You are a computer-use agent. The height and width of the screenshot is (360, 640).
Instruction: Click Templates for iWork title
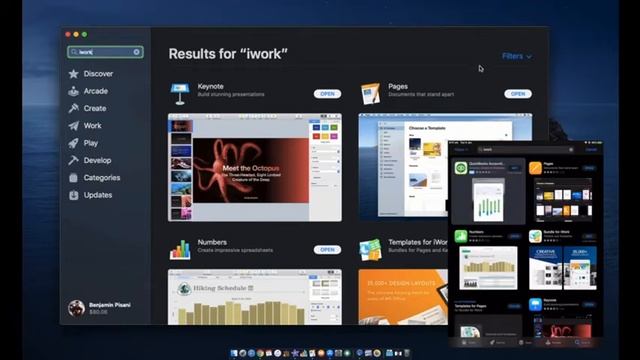418,242
